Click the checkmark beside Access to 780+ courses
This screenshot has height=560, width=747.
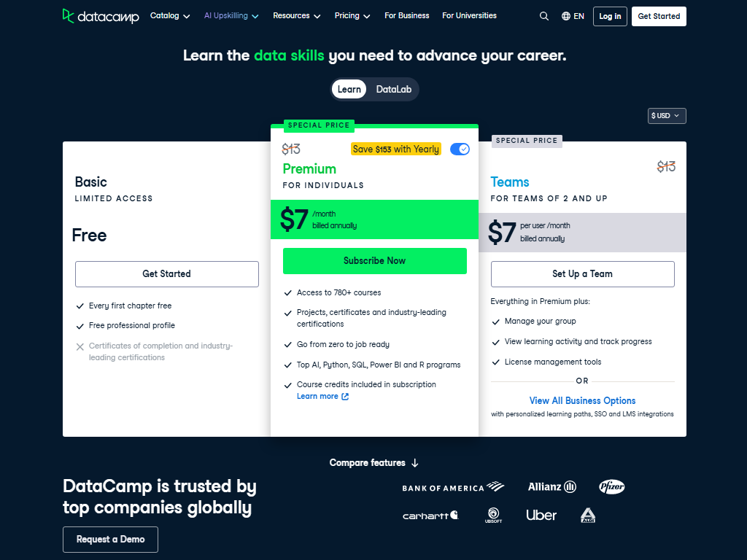pyautogui.click(x=287, y=293)
